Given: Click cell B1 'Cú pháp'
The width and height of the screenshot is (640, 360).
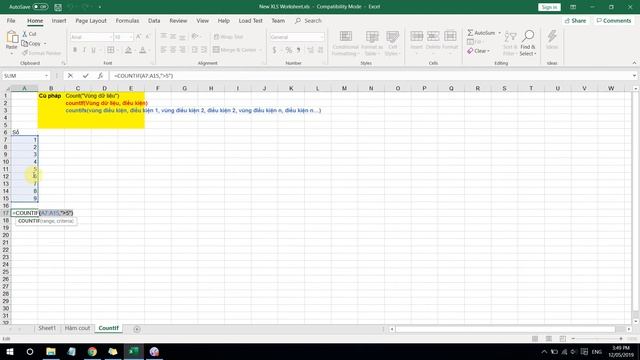Looking at the screenshot, I should click(x=51, y=96).
